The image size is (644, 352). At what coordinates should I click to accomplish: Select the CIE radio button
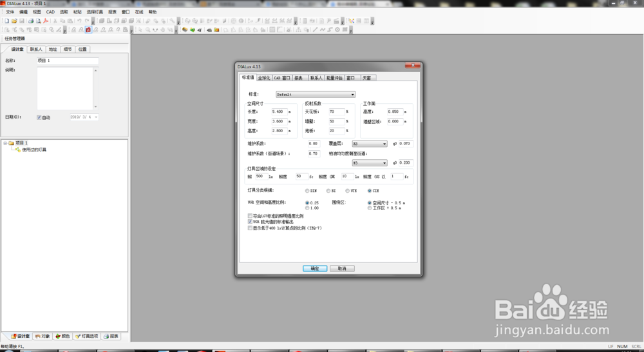coord(370,191)
